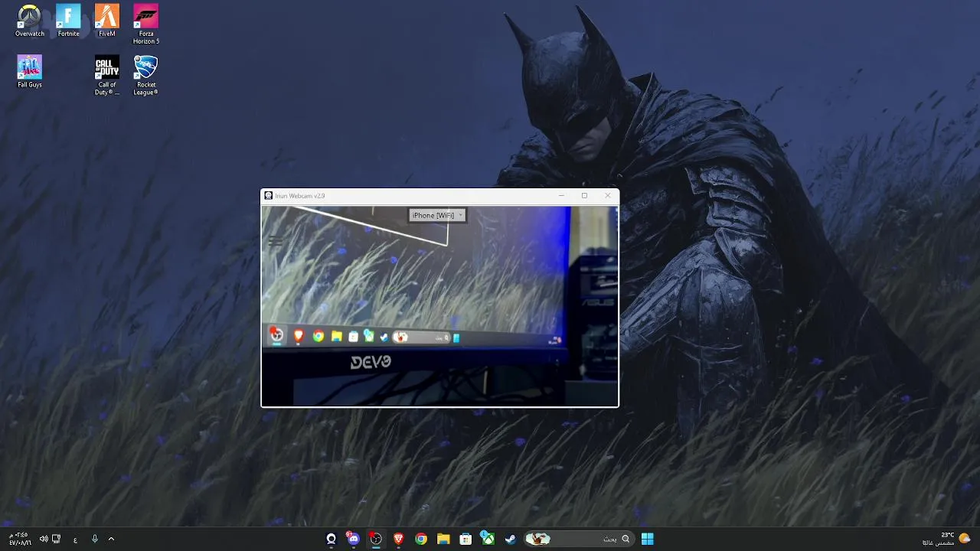Open the Windows Start menu

click(x=648, y=539)
